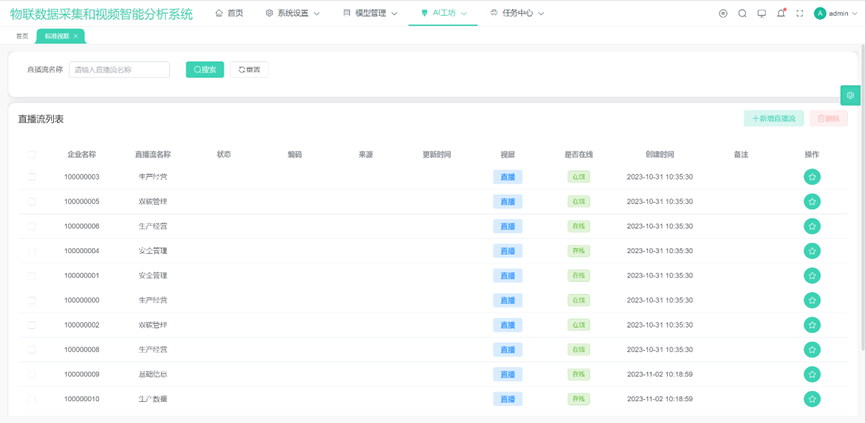
Task: Close the 标准视联 tab with its X
Action: tap(76, 36)
